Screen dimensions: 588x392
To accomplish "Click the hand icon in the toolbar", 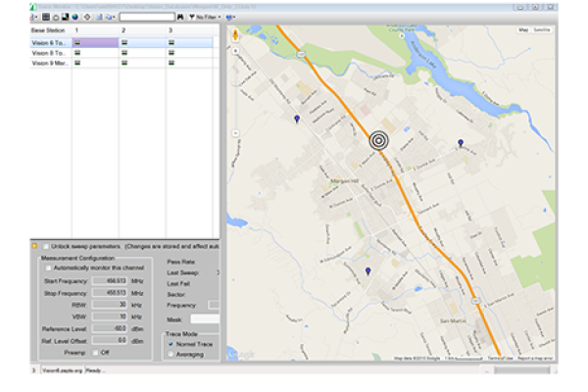I will pos(56,17).
